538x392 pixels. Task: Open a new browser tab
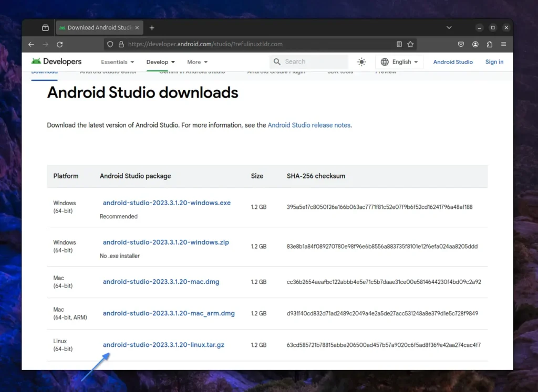[x=152, y=28]
